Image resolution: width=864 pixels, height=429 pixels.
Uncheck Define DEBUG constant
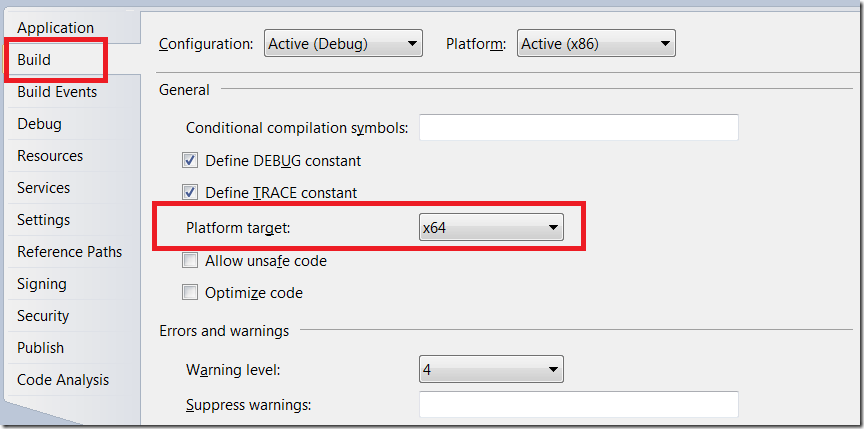pyautogui.click(x=190, y=161)
